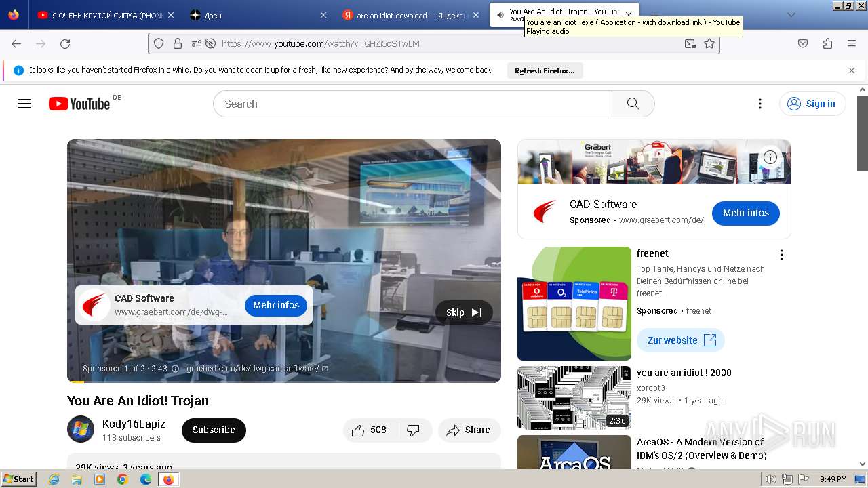868x488 pixels.
Task: Click taskbar clock 9:49 PM
Action: click(833, 479)
